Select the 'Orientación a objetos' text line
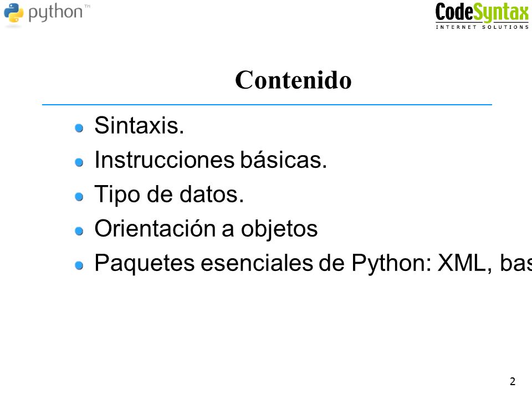This screenshot has height=399, width=532. click(x=206, y=228)
